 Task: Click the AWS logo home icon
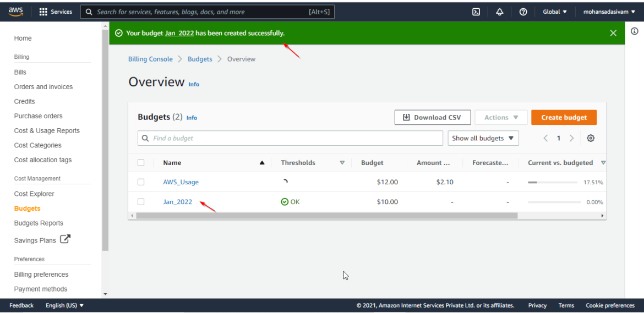15,12
